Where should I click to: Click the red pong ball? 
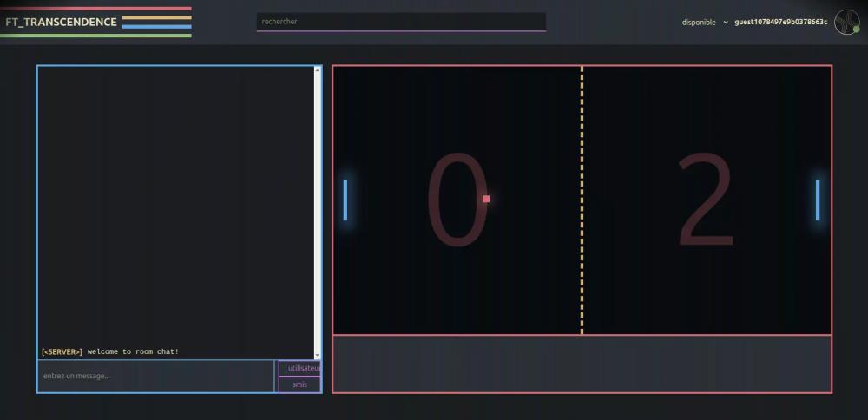click(486, 199)
